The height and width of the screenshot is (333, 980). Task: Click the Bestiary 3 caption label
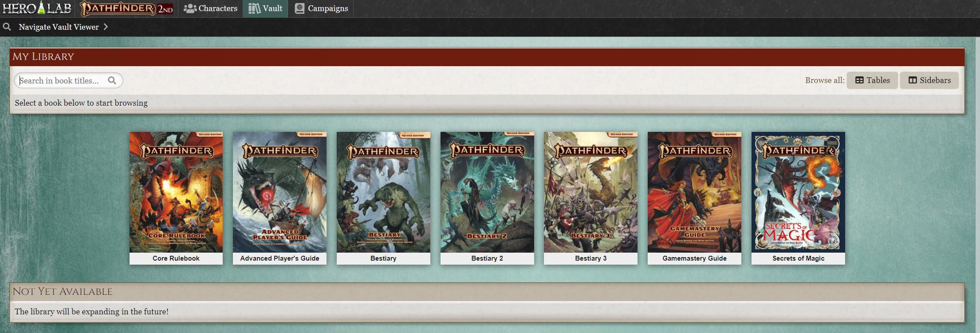[x=590, y=258]
